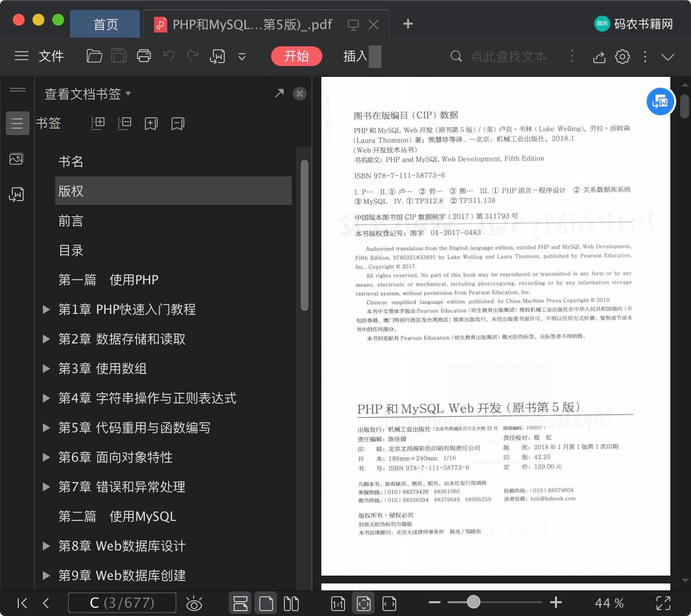The image size is (691, 616).
Task: Select the bookmarks list icon in the sidebar
Action: 17,123
